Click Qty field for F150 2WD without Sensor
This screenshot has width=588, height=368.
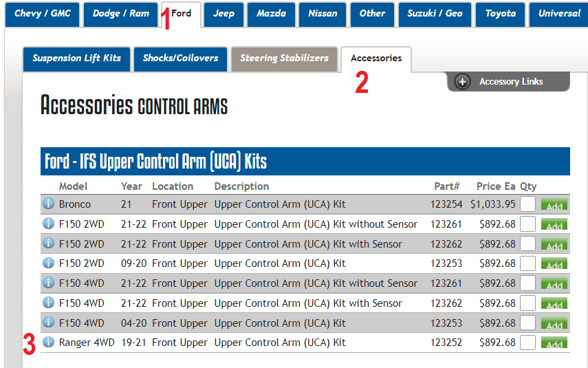coord(527,224)
